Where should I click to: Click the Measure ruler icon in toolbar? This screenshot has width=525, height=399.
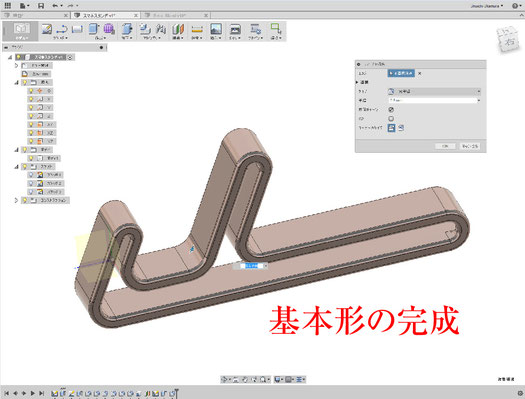point(197,29)
